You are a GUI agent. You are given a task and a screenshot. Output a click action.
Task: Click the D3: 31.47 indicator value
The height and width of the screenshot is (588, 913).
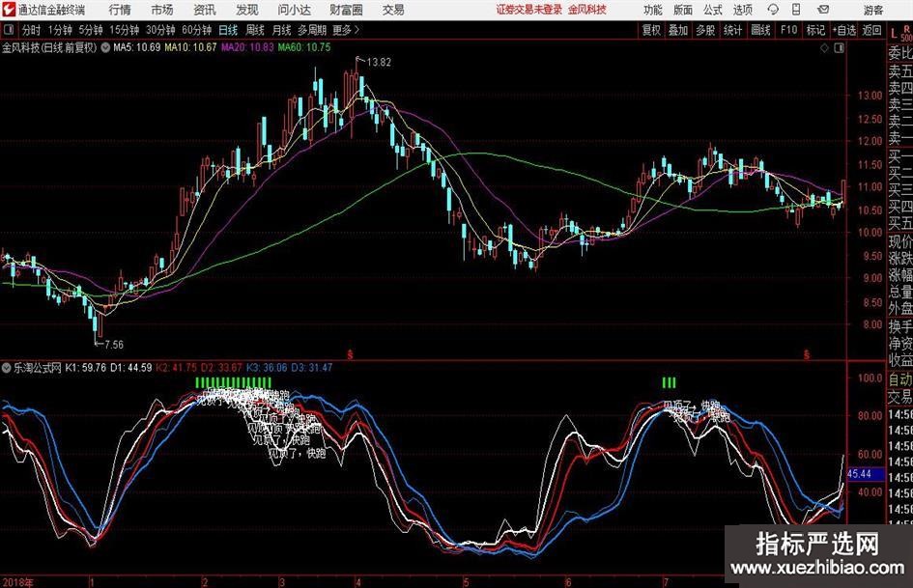(x=311, y=368)
